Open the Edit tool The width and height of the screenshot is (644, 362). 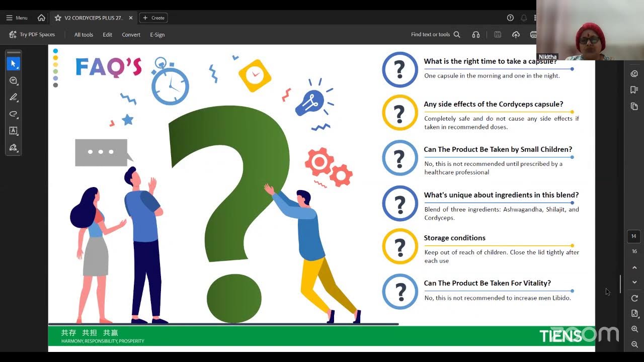pos(107,35)
